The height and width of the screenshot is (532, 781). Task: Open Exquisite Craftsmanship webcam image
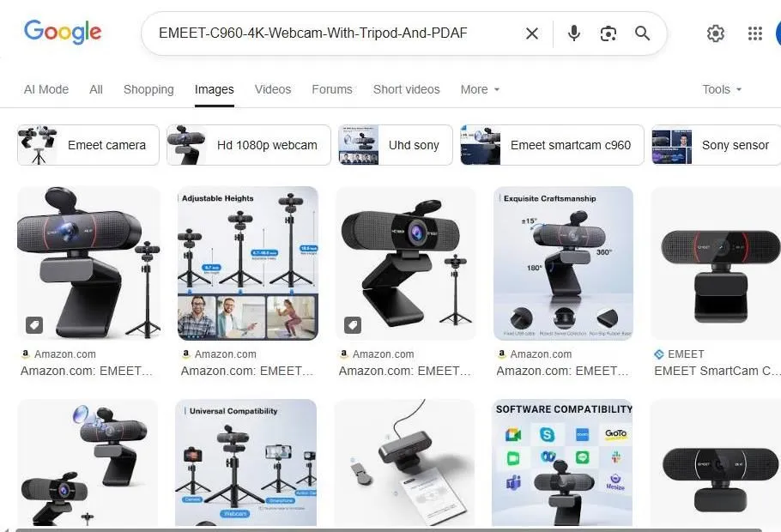(x=563, y=263)
